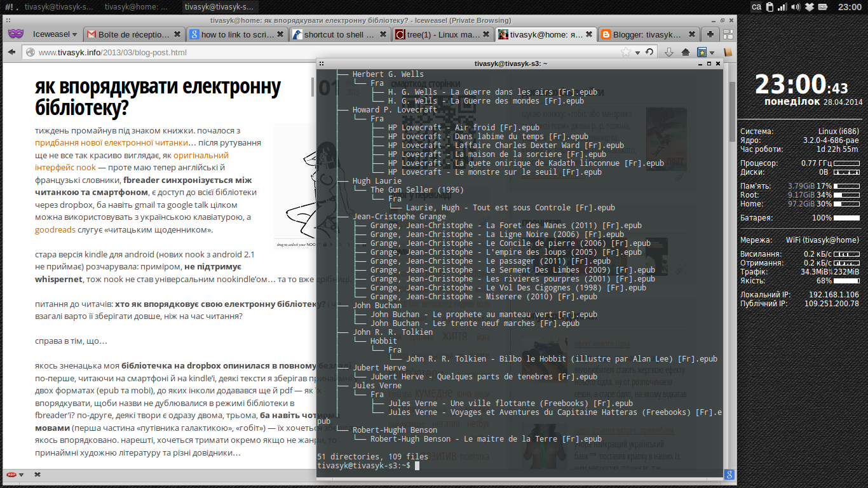Open the terminal window menu icon
This screenshot has height=488, width=868.
click(x=322, y=64)
